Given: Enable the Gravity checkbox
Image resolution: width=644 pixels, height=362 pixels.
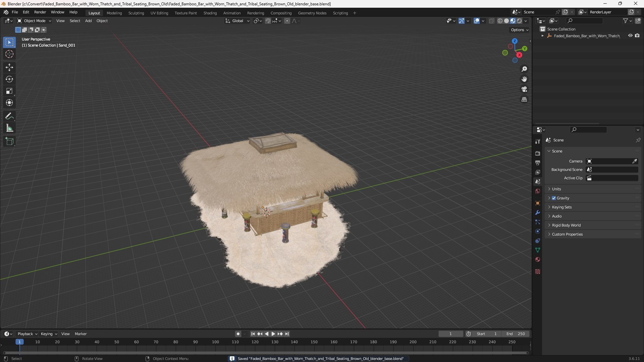Looking at the screenshot, I should point(554,198).
